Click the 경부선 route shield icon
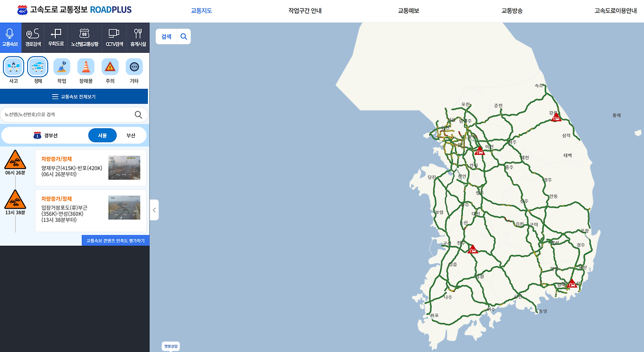The width and height of the screenshot is (644, 352). [37, 135]
